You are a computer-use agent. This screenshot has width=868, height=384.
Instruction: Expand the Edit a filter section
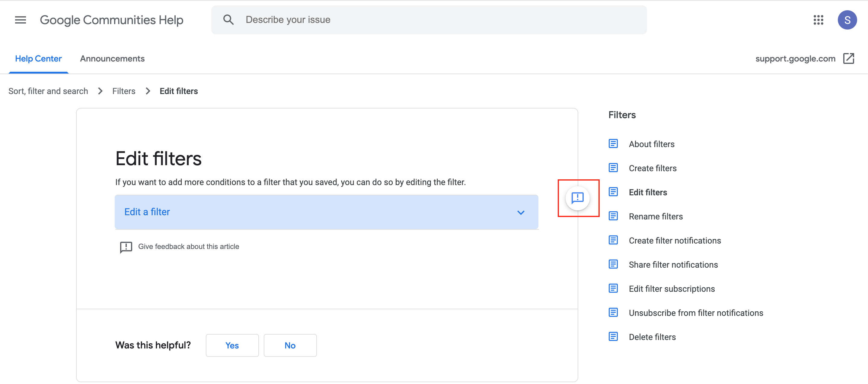tap(147, 212)
